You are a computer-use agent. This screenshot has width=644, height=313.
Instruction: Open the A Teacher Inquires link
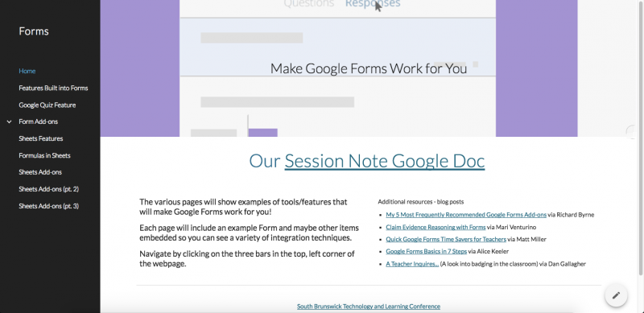[x=412, y=264]
